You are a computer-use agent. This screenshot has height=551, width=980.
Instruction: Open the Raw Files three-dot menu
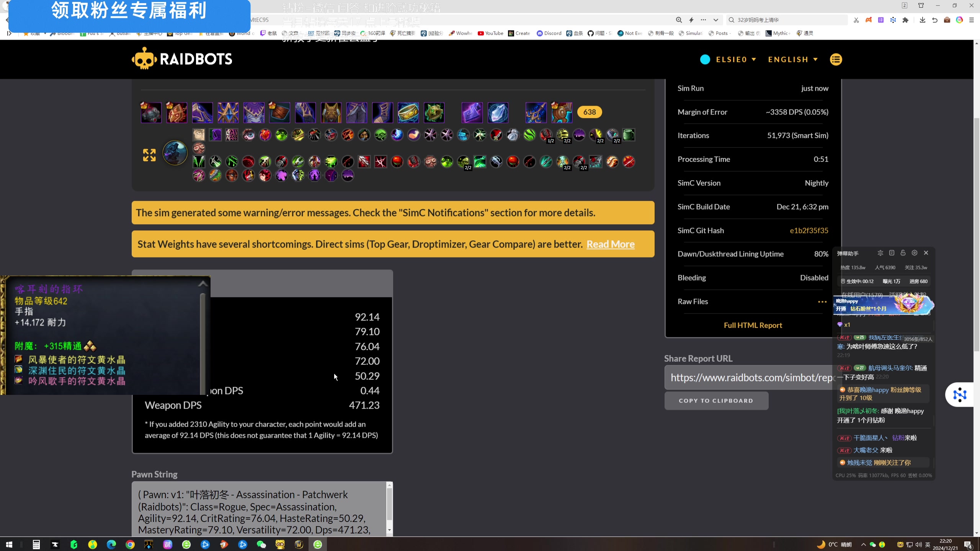tap(822, 302)
